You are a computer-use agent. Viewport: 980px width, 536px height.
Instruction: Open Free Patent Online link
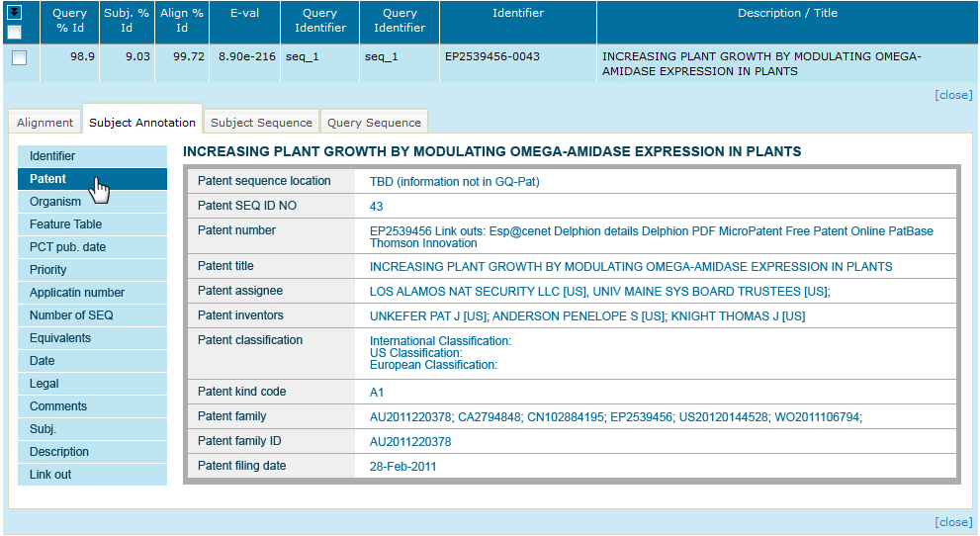[835, 231]
